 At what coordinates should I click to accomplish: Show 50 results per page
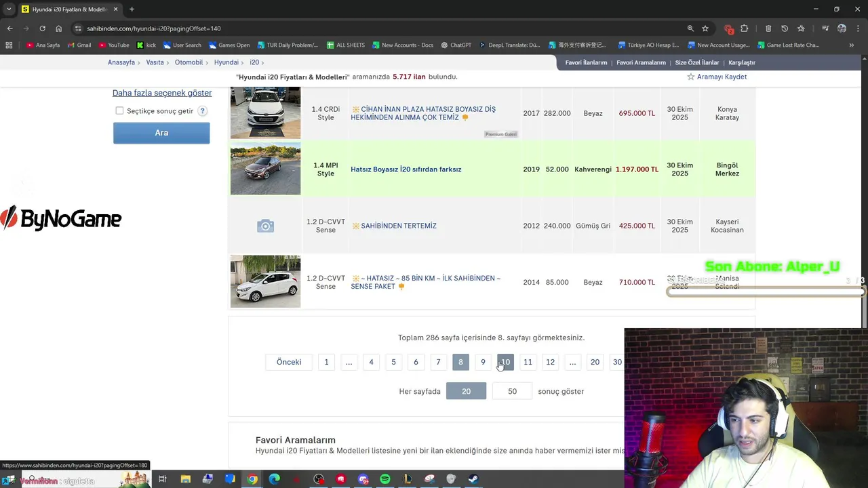point(512,391)
